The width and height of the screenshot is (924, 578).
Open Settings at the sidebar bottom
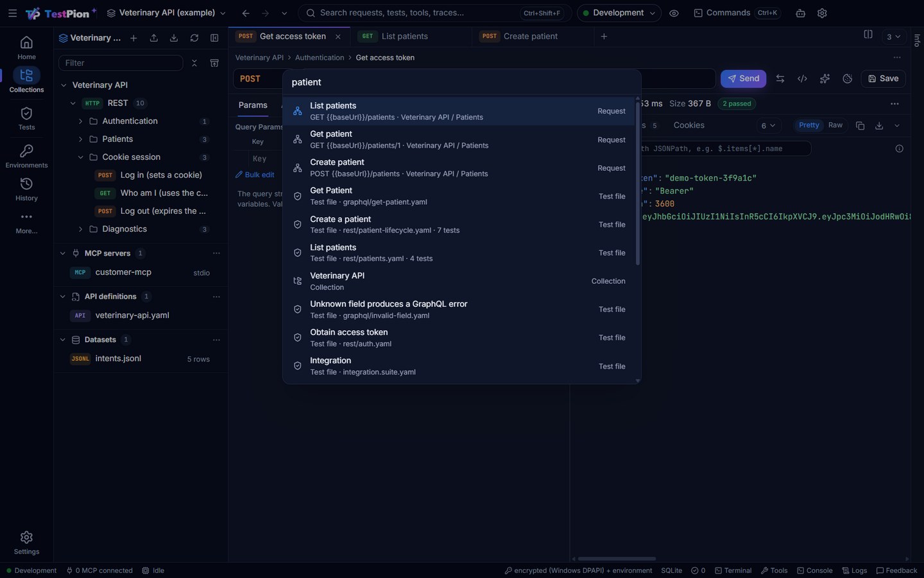coord(26,543)
